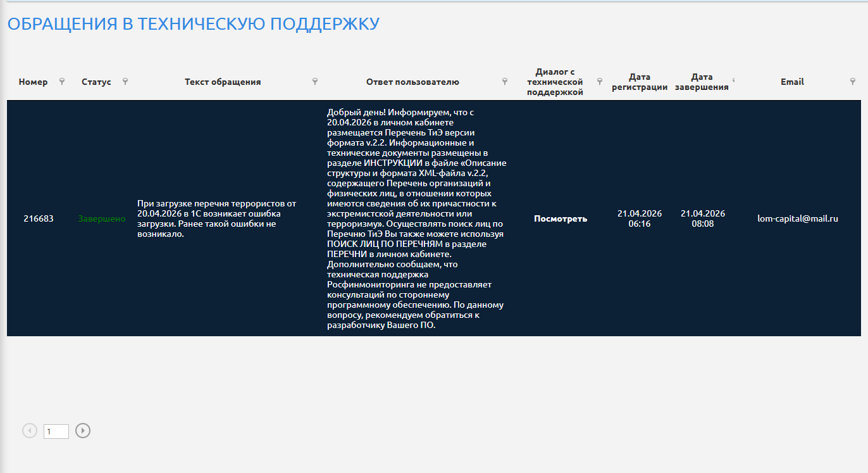Image resolution: width=868 pixels, height=473 pixels.
Task: Open filter icon for Email column
Action: (x=853, y=81)
